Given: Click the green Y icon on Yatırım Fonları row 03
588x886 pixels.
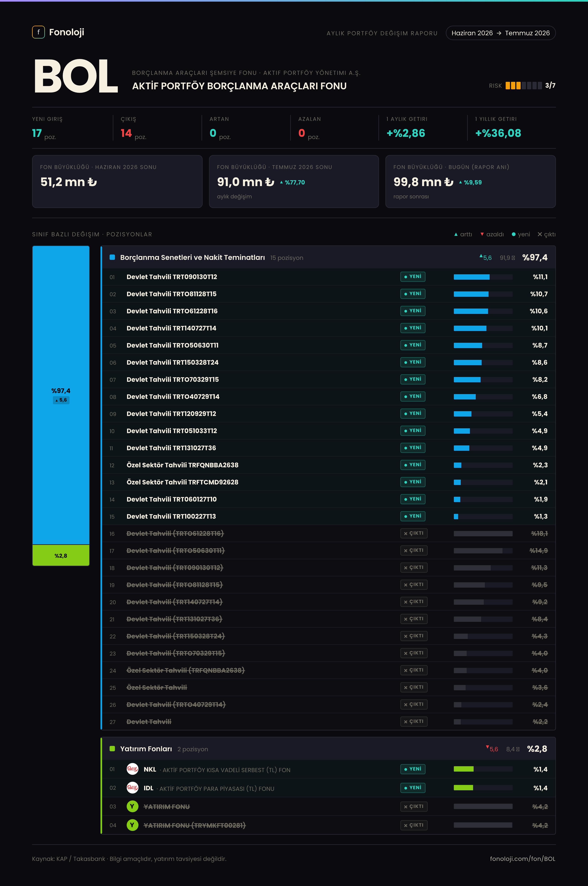Looking at the screenshot, I should tap(132, 806).
